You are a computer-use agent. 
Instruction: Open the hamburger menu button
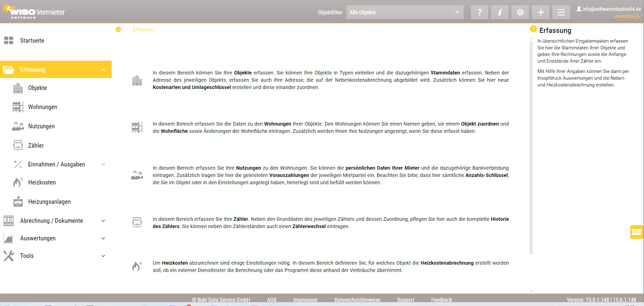click(561, 12)
